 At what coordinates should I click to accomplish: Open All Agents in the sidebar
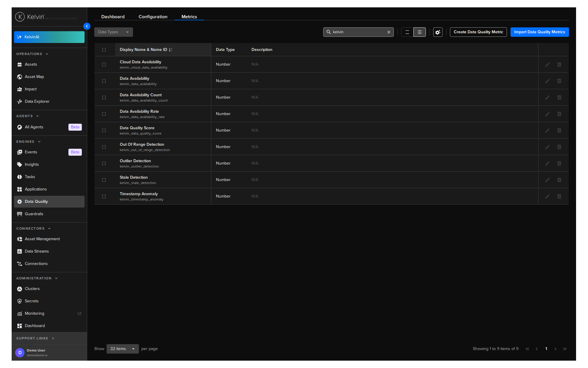click(49, 127)
